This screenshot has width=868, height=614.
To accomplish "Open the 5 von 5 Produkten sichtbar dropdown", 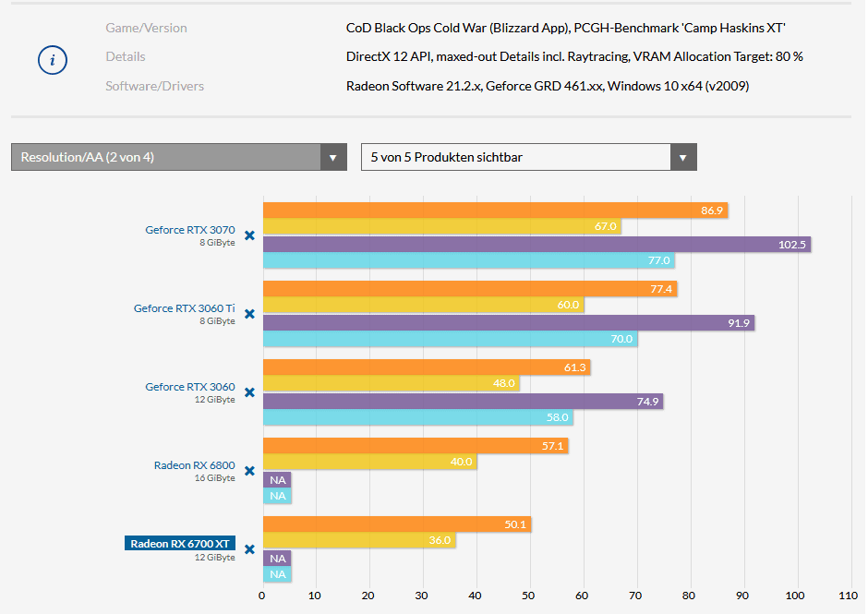I will (x=529, y=157).
